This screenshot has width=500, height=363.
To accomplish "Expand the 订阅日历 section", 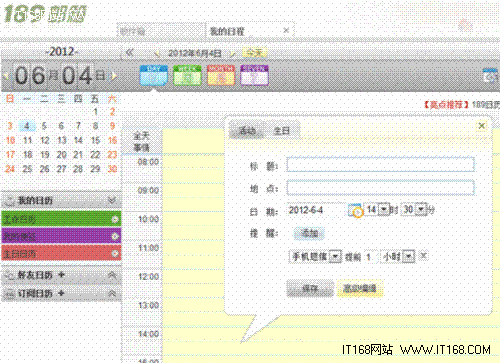I will (112, 294).
